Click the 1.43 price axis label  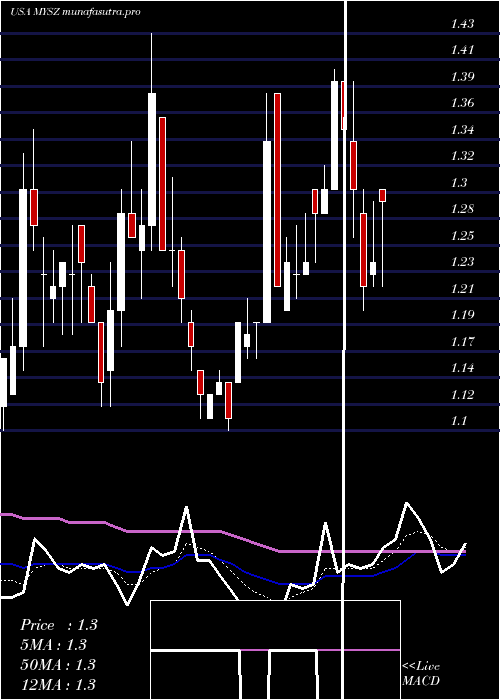click(462, 24)
